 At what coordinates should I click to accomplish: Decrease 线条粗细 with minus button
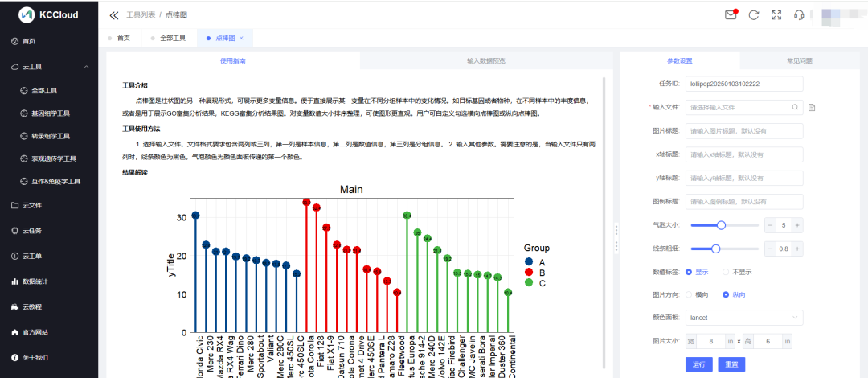(x=770, y=249)
